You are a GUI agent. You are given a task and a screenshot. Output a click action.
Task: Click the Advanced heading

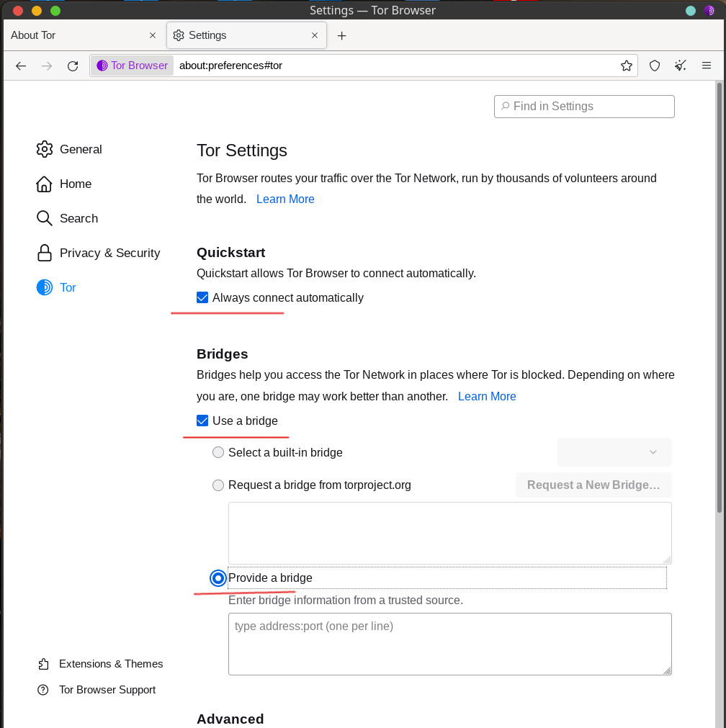(x=230, y=719)
